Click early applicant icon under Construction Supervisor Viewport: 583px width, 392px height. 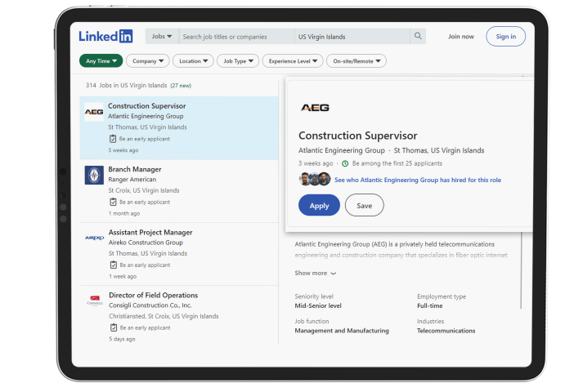[113, 139]
